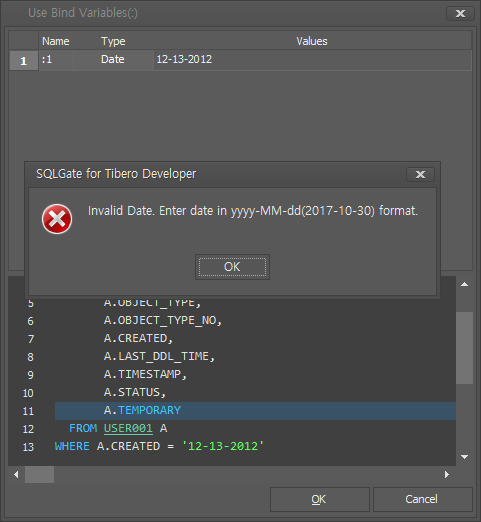
Task: Select the Date type cell for :1
Action: [x=113, y=60]
